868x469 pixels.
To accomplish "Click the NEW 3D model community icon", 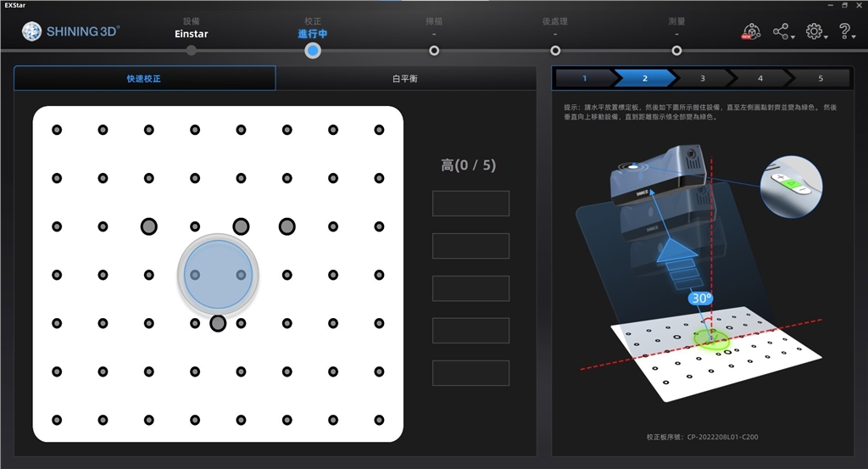I will point(751,32).
